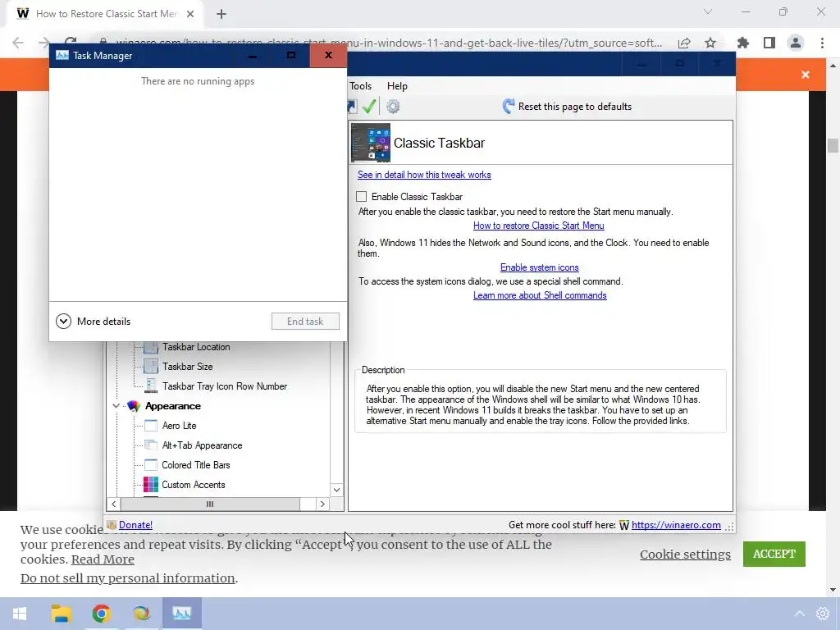
Task: Click browser share page icon
Action: tap(683, 43)
